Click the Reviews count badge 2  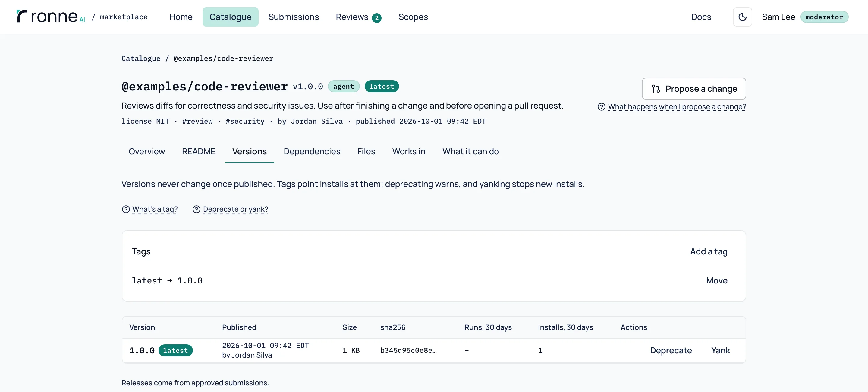376,17
